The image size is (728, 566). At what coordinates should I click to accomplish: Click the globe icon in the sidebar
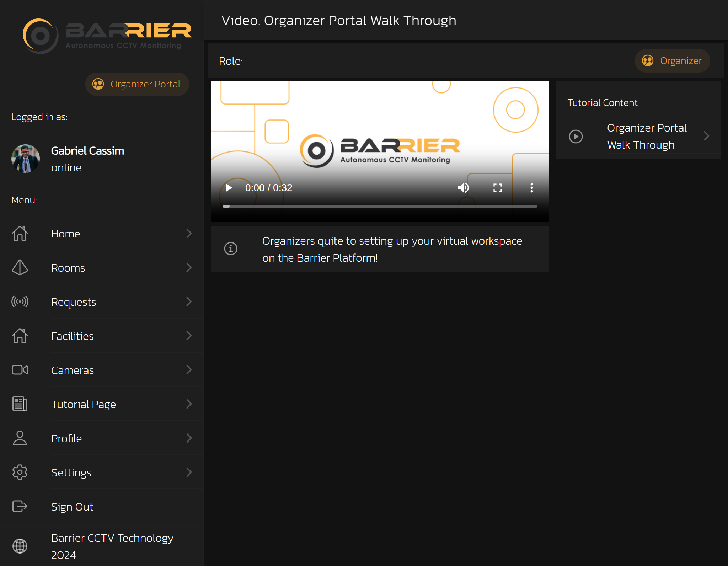pyautogui.click(x=20, y=546)
